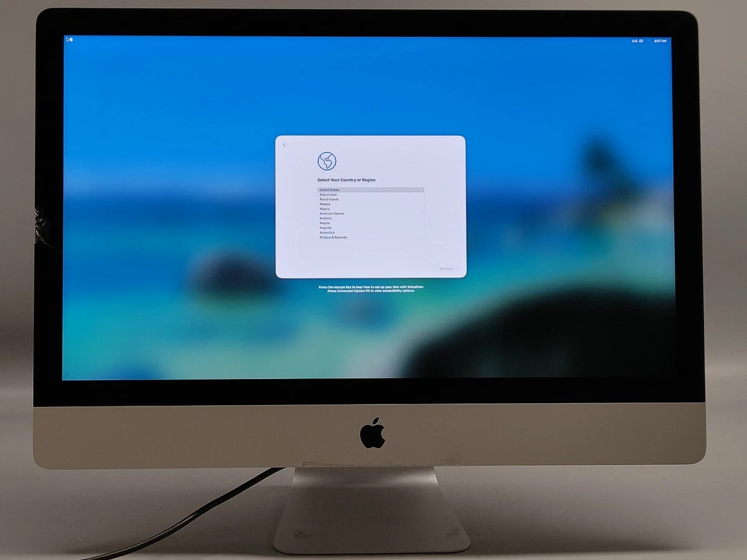The image size is (747, 560).
Task: Click the Continue button
Action: pos(446,269)
